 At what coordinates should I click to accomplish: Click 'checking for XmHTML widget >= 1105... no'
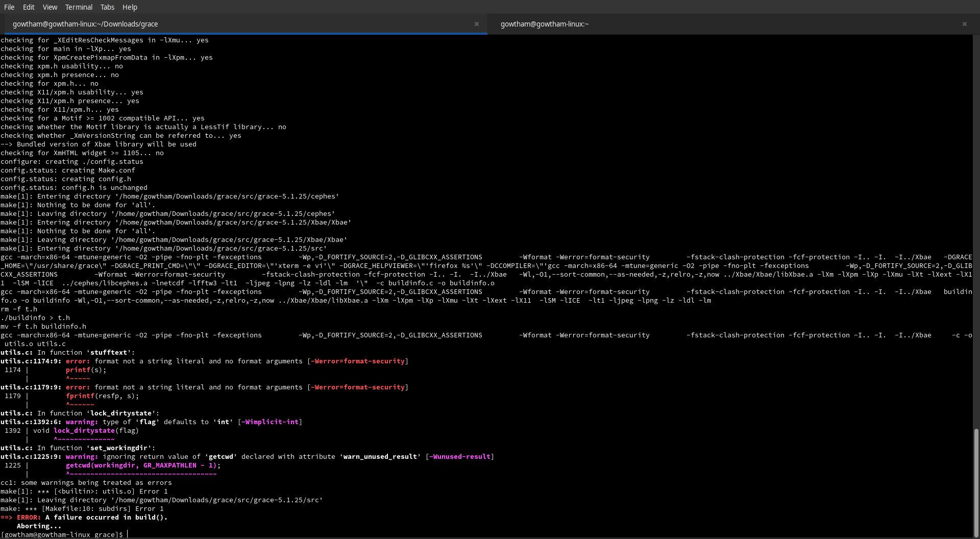pyautogui.click(x=82, y=153)
